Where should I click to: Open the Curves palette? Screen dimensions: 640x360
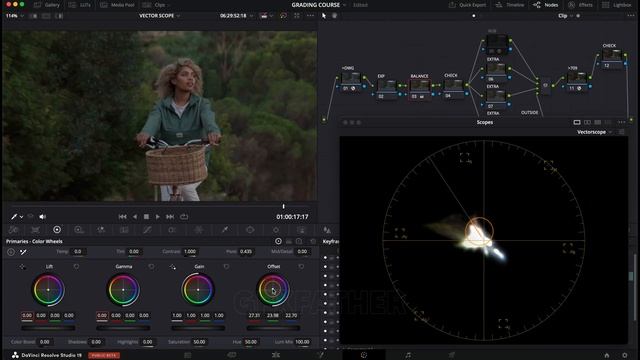[x=147, y=230]
